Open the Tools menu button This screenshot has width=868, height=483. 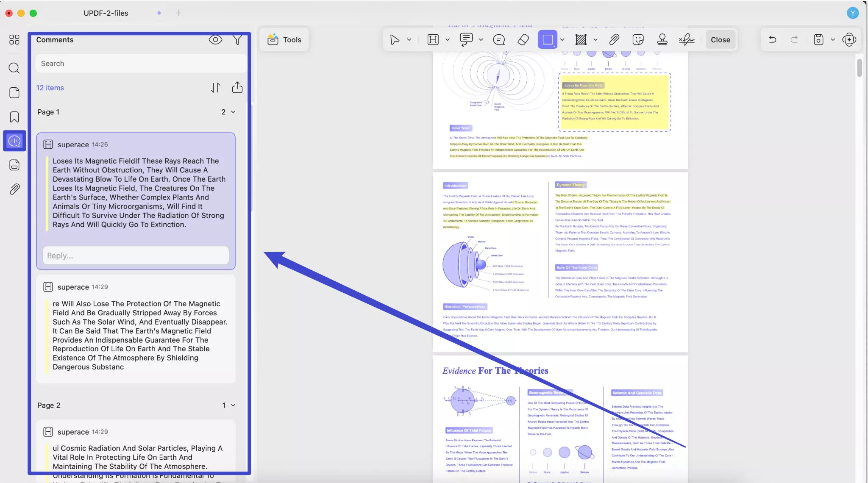(x=284, y=40)
